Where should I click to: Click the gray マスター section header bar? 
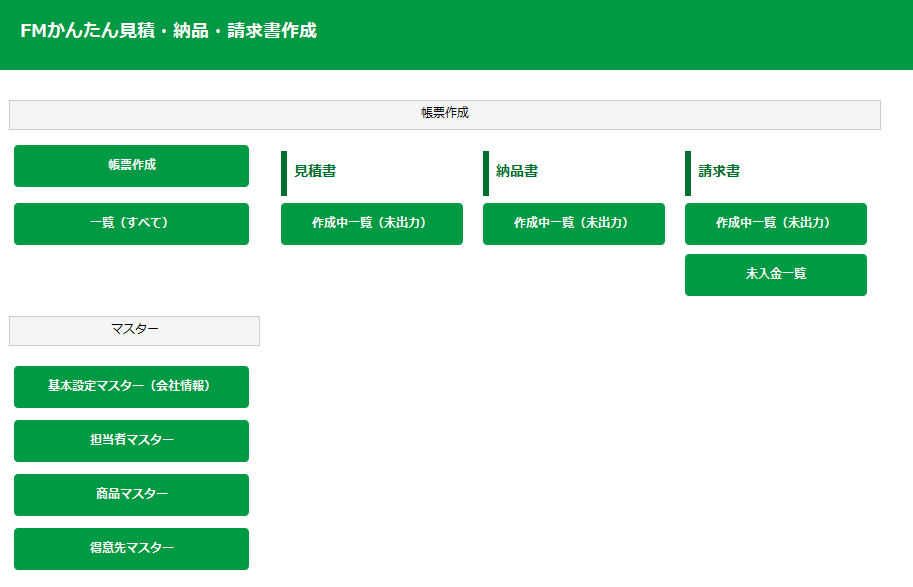[x=134, y=330]
